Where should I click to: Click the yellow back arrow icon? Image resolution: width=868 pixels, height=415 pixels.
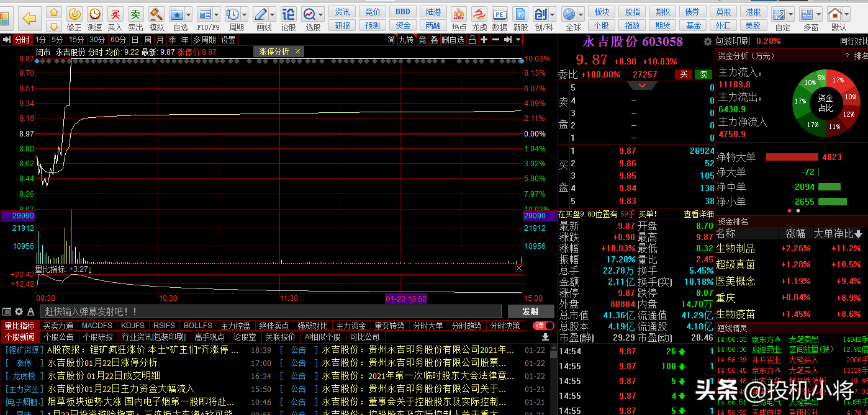pos(29,18)
